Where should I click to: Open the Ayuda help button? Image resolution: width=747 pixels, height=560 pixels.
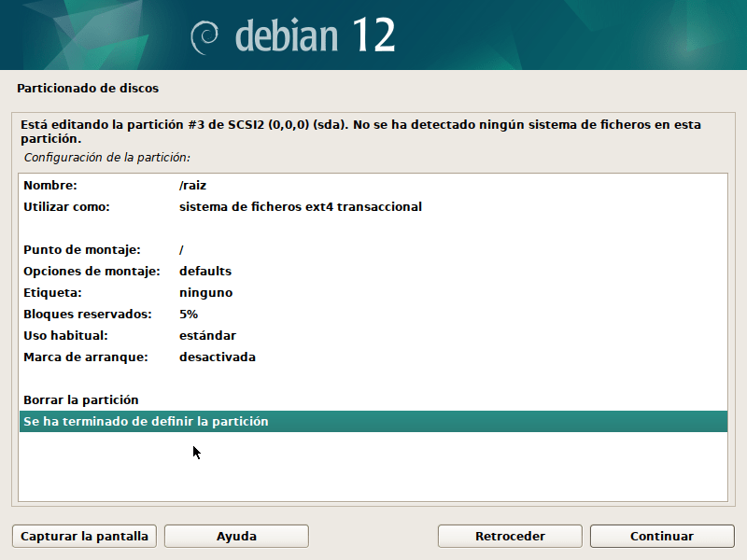(x=236, y=536)
